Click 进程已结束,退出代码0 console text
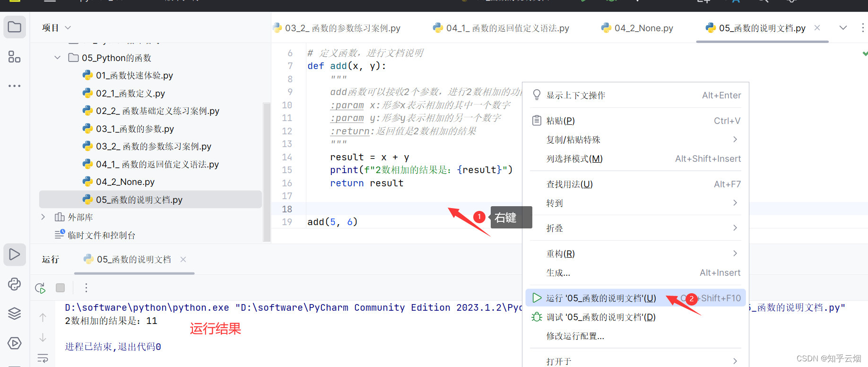This screenshot has height=367, width=868. point(113,347)
